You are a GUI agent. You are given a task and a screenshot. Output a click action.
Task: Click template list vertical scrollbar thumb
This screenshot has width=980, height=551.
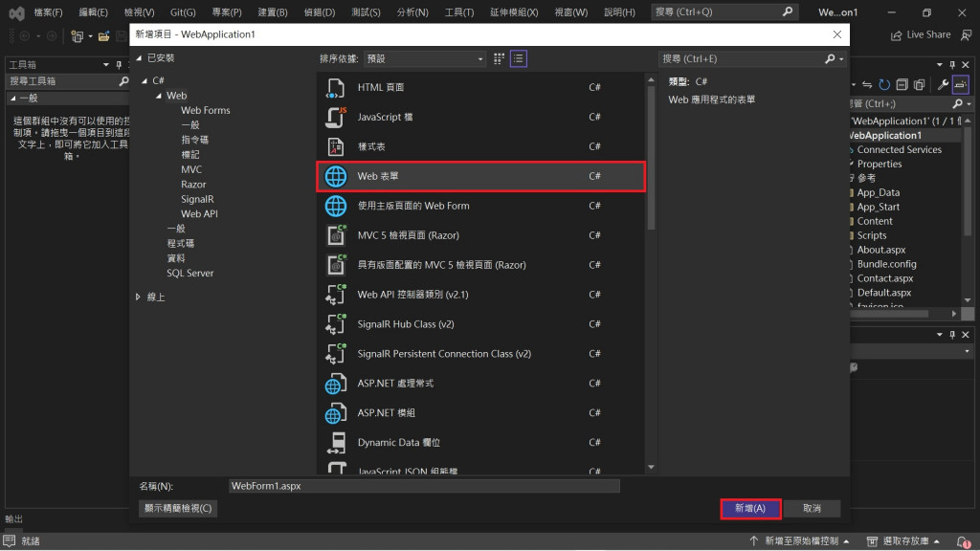[x=651, y=158]
